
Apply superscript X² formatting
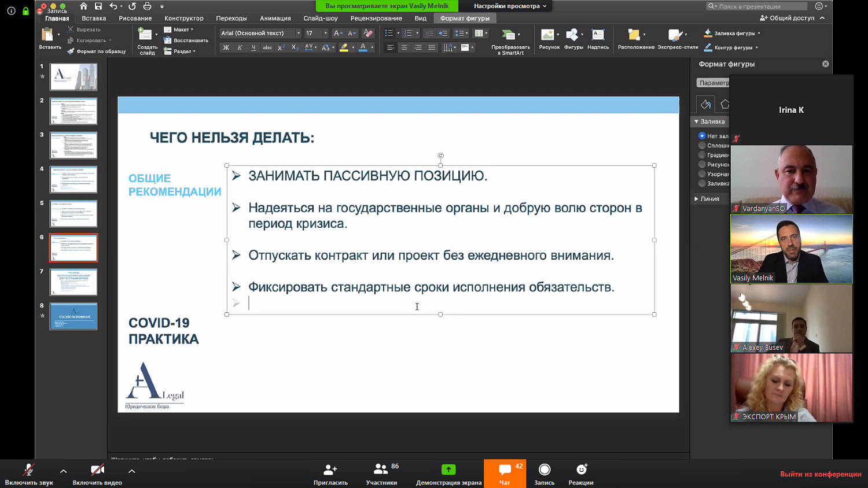[x=281, y=47]
